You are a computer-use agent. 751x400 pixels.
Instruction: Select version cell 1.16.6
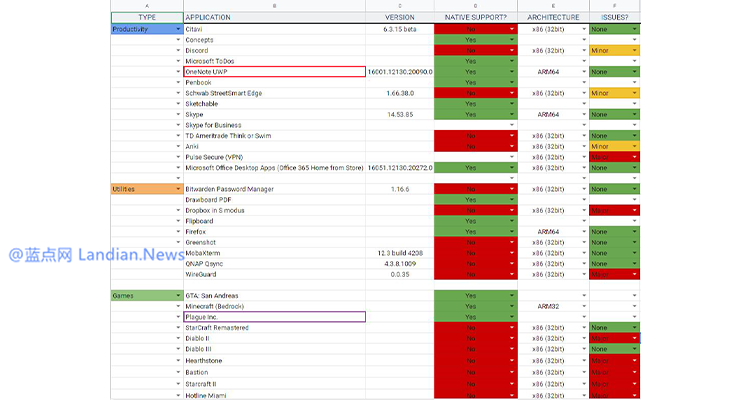pyautogui.click(x=400, y=189)
